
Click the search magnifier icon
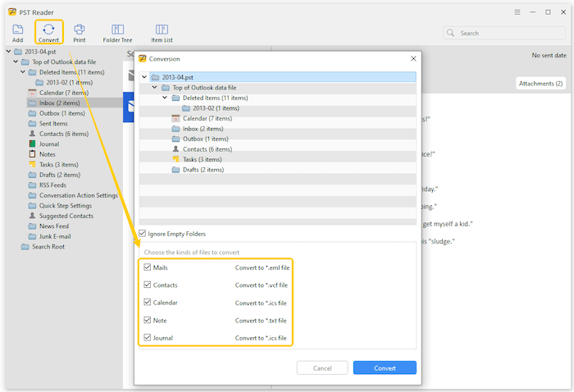click(451, 33)
